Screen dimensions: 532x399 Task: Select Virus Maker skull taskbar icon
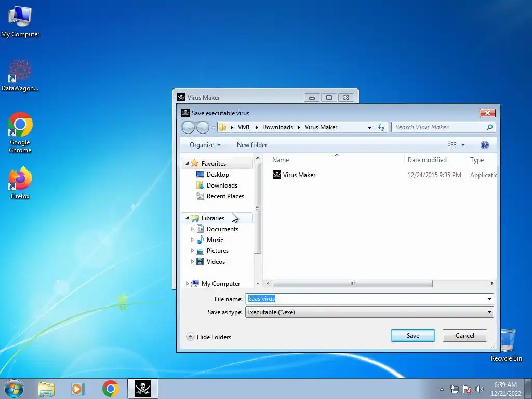pos(142,389)
